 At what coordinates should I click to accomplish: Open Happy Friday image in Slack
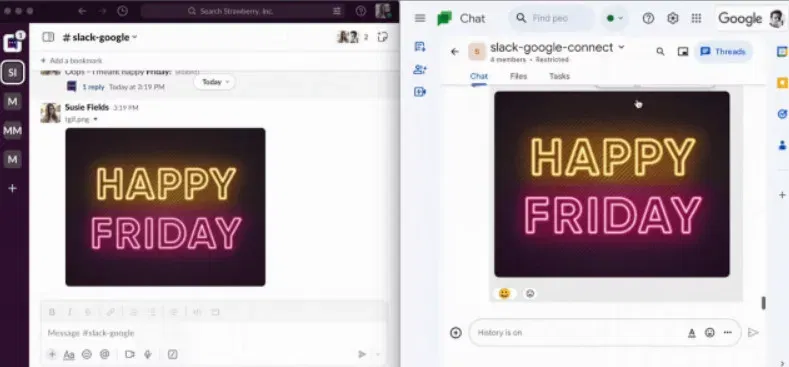coord(166,207)
